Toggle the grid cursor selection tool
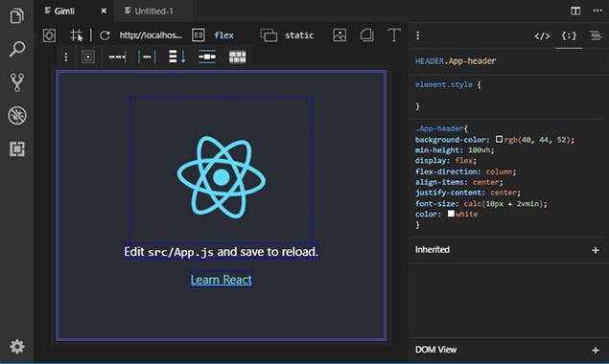 [x=77, y=35]
